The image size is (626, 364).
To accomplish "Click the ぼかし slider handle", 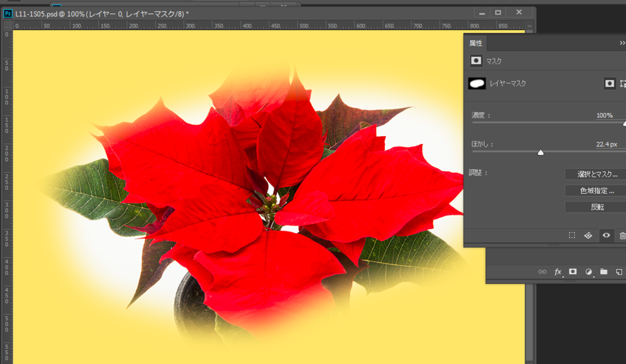I will click(x=540, y=152).
